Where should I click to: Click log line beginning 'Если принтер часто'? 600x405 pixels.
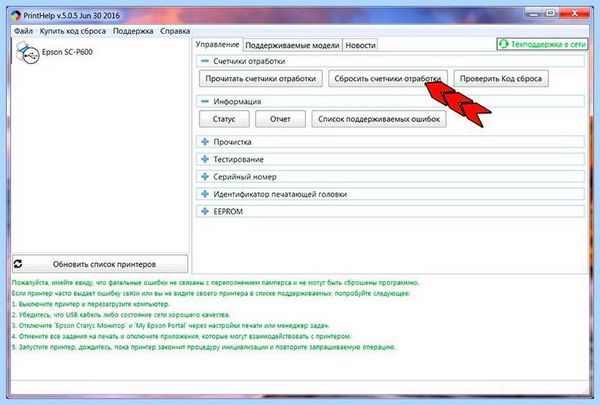tap(210, 293)
